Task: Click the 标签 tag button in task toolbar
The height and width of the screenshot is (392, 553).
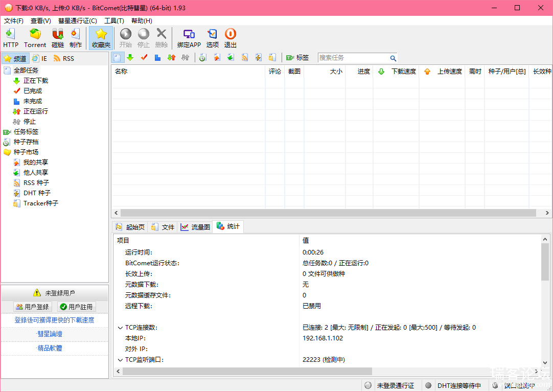Action: click(x=297, y=57)
